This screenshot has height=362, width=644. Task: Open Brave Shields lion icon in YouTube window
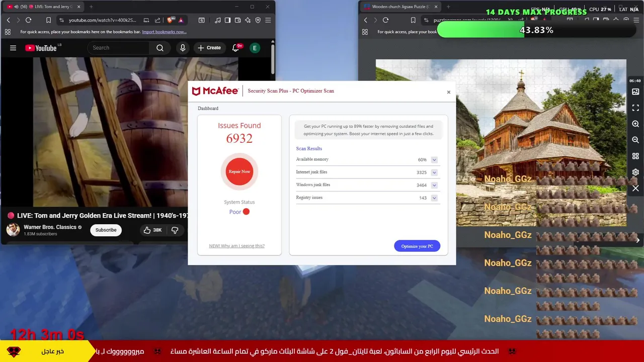[170, 20]
